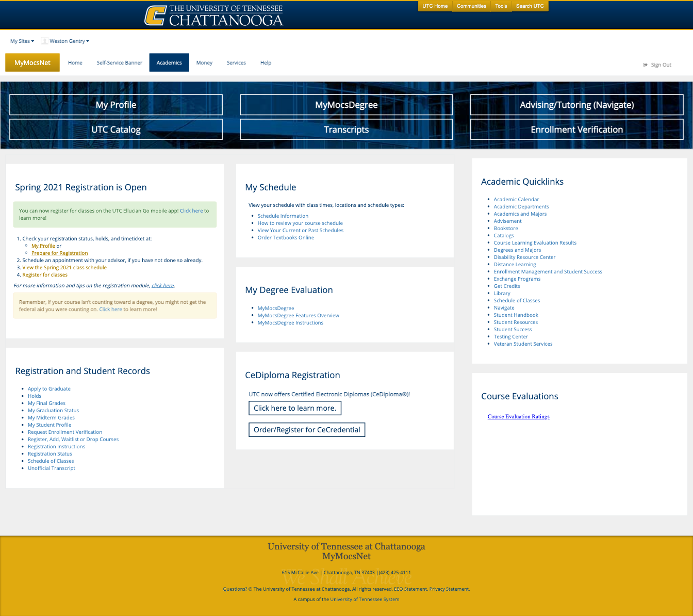Open the Exchange Programs quicklink

pyautogui.click(x=517, y=279)
